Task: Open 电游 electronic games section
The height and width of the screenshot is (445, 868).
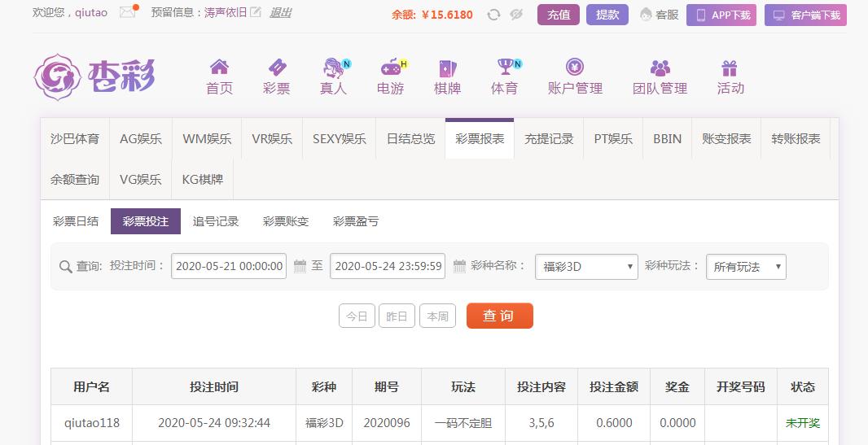Action: pyautogui.click(x=391, y=76)
